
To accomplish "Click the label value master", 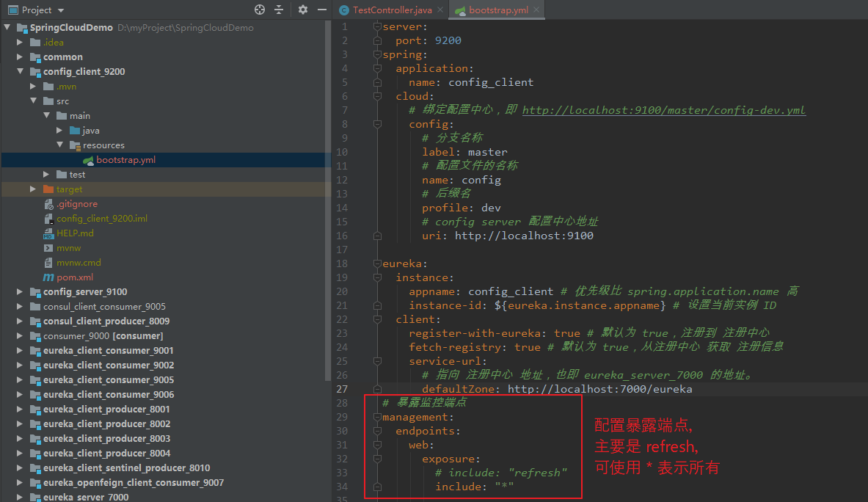I will 488,152.
